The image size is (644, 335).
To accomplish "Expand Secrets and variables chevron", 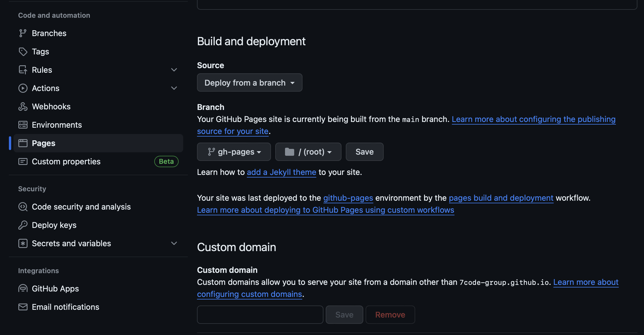I will (174, 243).
